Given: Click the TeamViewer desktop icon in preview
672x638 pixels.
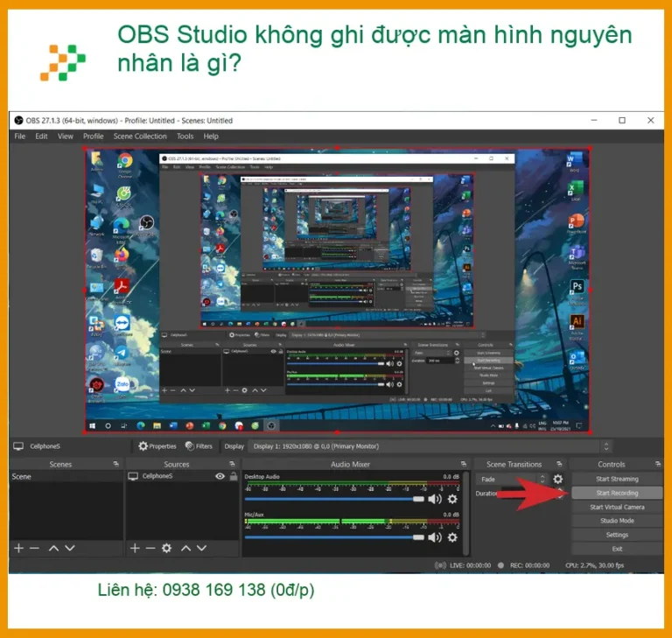Looking at the screenshot, I should tap(122, 326).
